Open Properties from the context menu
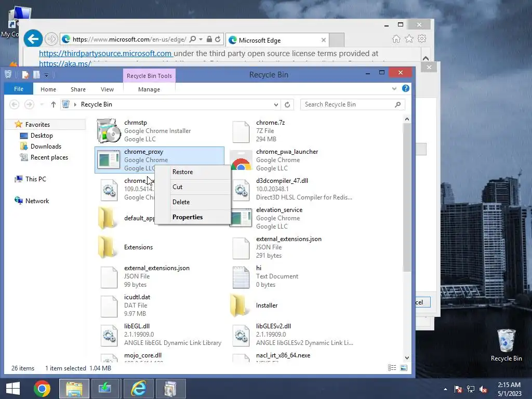This screenshot has height=399, width=532. (193, 217)
